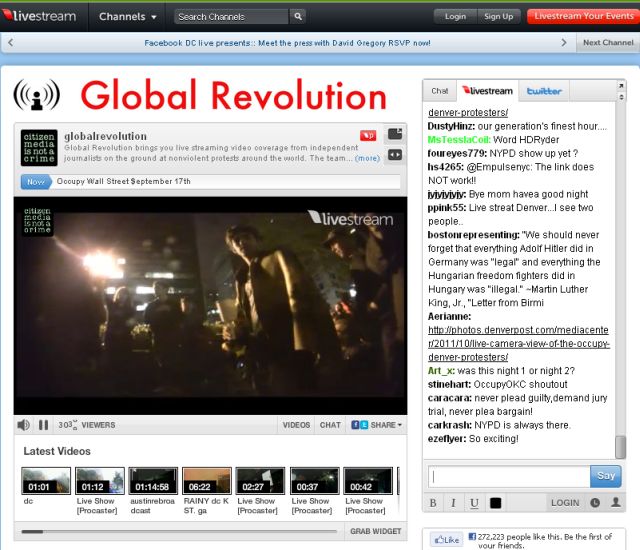
Task: Open the globalrevolution channel name link
Action: tap(105, 136)
